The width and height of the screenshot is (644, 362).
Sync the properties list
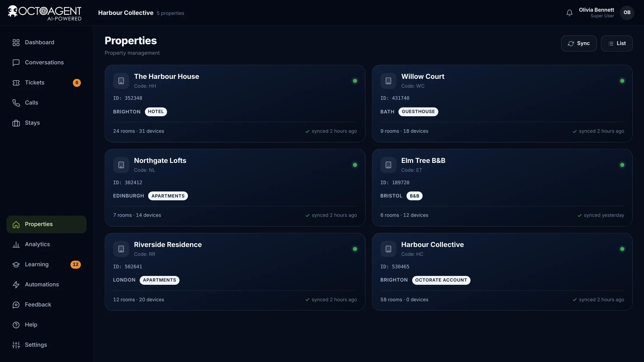coord(579,43)
